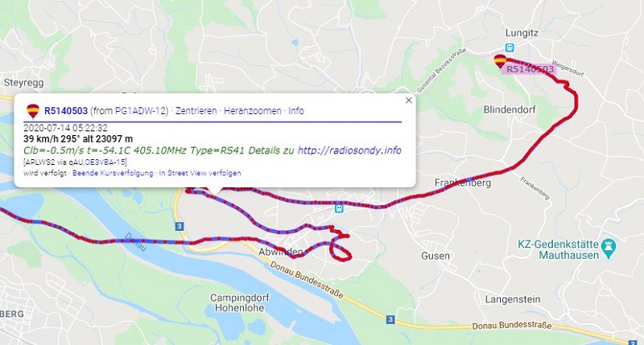
Task: Open the radiosondy.info hyperlink
Action: point(349,150)
